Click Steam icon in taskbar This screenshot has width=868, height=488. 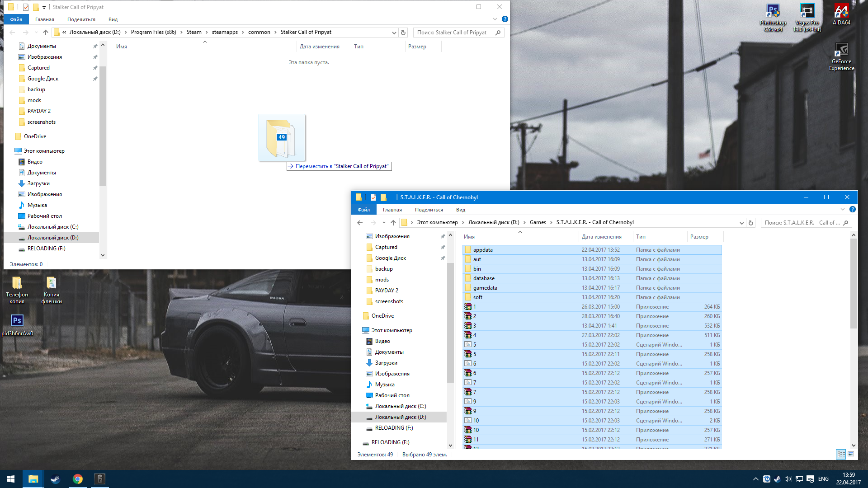coord(55,479)
